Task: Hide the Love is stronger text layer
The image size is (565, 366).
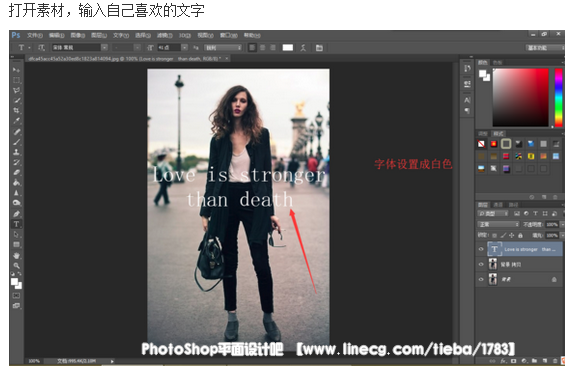Action: tap(481, 249)
